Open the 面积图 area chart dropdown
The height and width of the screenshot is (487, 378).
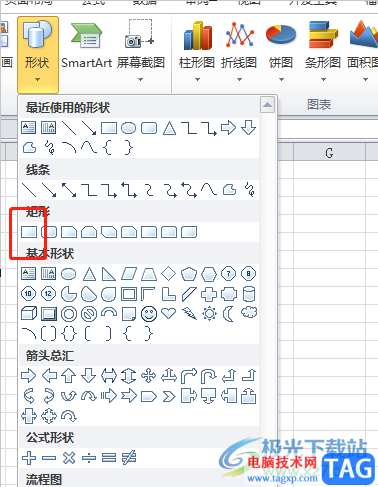[x=363, y=51]
